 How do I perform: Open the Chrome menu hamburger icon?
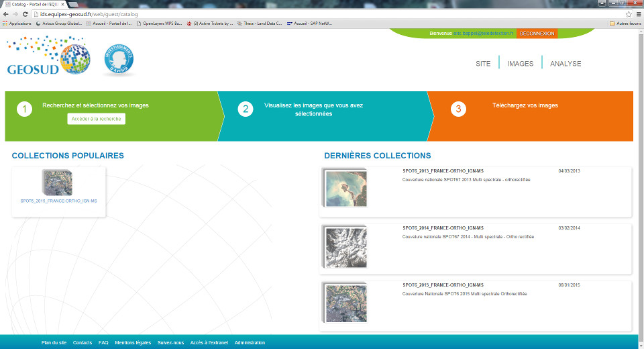pyautogui.click(x=638, y=14)
